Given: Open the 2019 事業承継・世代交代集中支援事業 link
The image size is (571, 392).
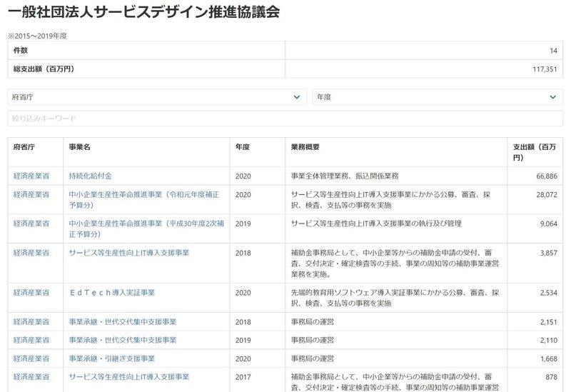Looking at the screenshot, I should 123,341.
